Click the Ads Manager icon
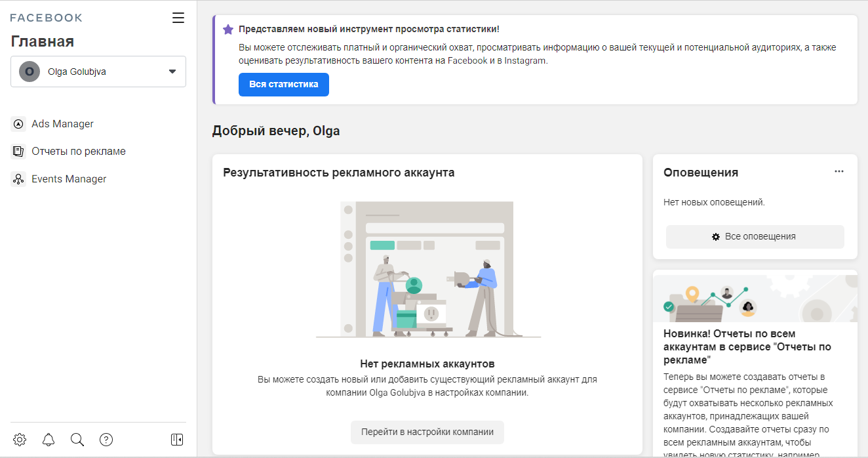 (x=18, y=124)
